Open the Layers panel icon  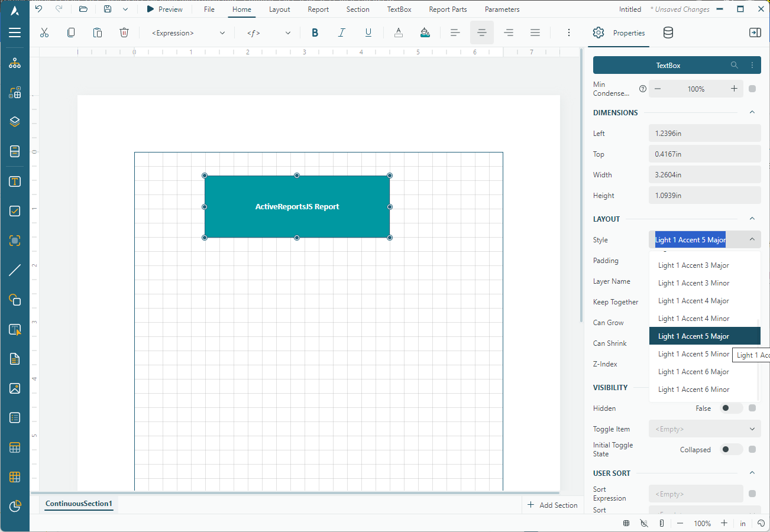click(15, 122)
